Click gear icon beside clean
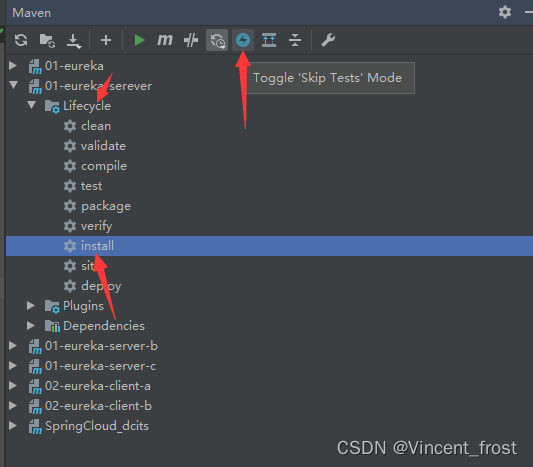 [x=70, y=126]
